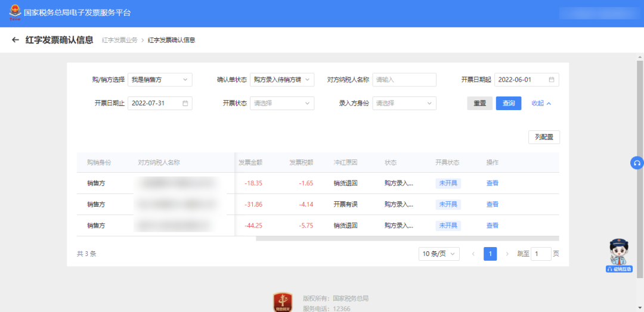Go to the previous page arrow
The width and height of the screenshot is (644, 312).
473,254
